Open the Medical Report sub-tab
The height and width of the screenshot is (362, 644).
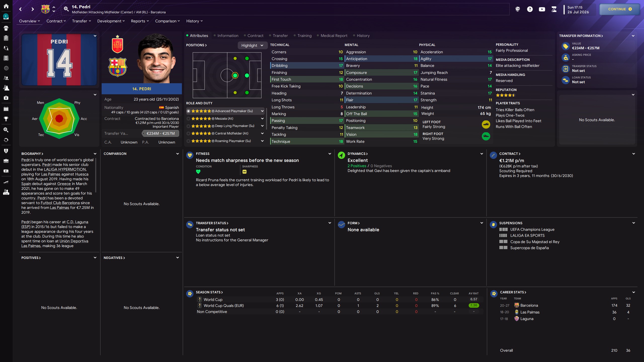[x=335, y=36]
